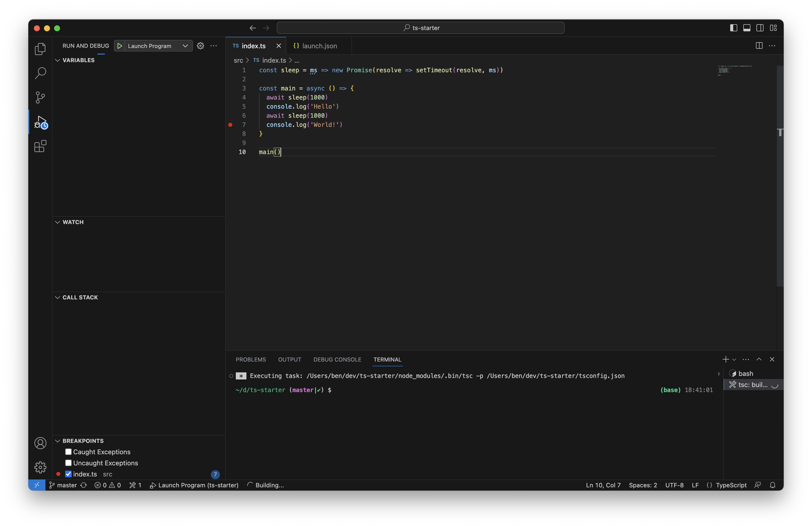Enable the Caught Exceptions checkbox
The width and height of the screenshot is (812, 528).
pos(68,451)
